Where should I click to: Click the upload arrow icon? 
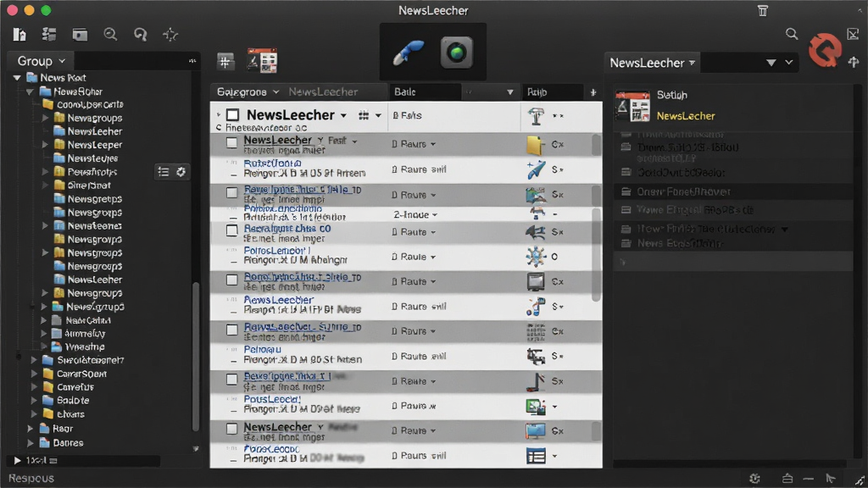[854, 62]
